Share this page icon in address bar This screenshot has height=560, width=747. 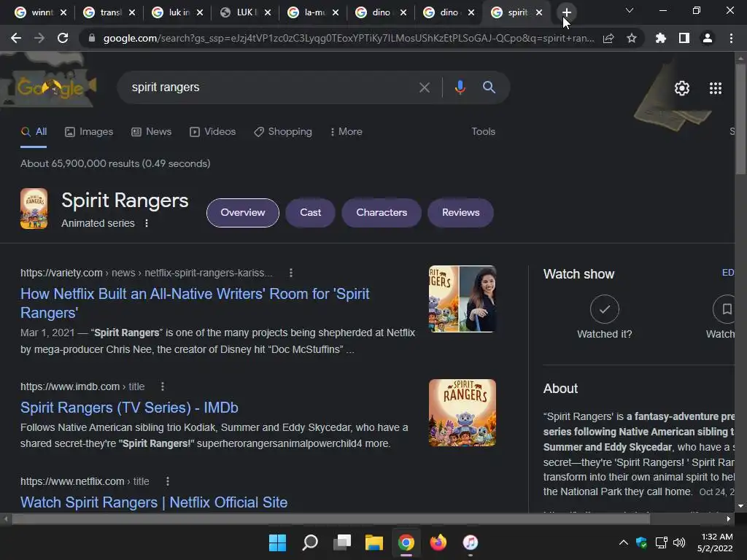pos(608,38)
